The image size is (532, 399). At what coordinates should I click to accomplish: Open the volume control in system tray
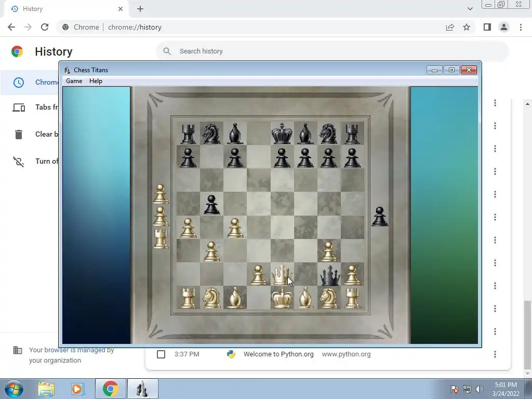pyautogui.click(x=480, y=389)
